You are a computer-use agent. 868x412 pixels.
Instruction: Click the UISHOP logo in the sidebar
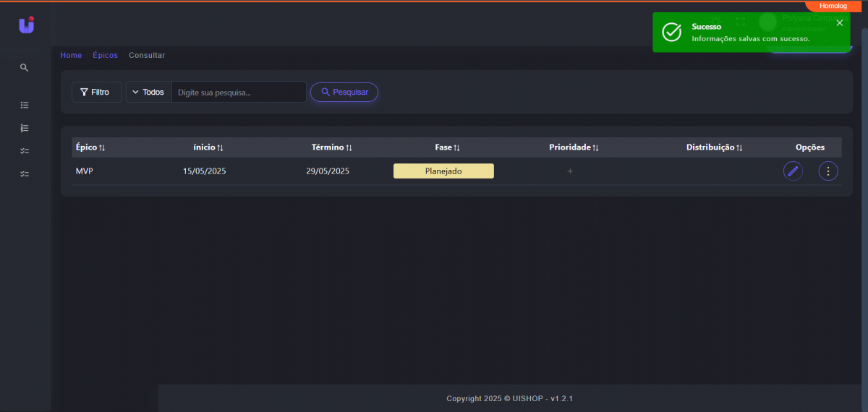click(26, 25)
